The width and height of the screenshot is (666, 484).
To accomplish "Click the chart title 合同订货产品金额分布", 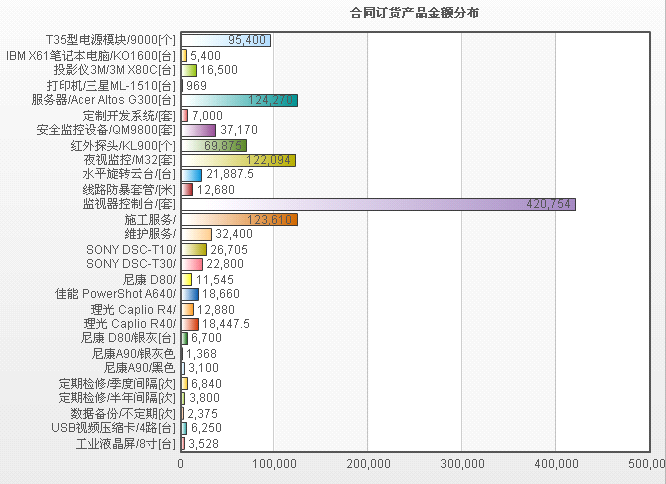I will (414, 13).
